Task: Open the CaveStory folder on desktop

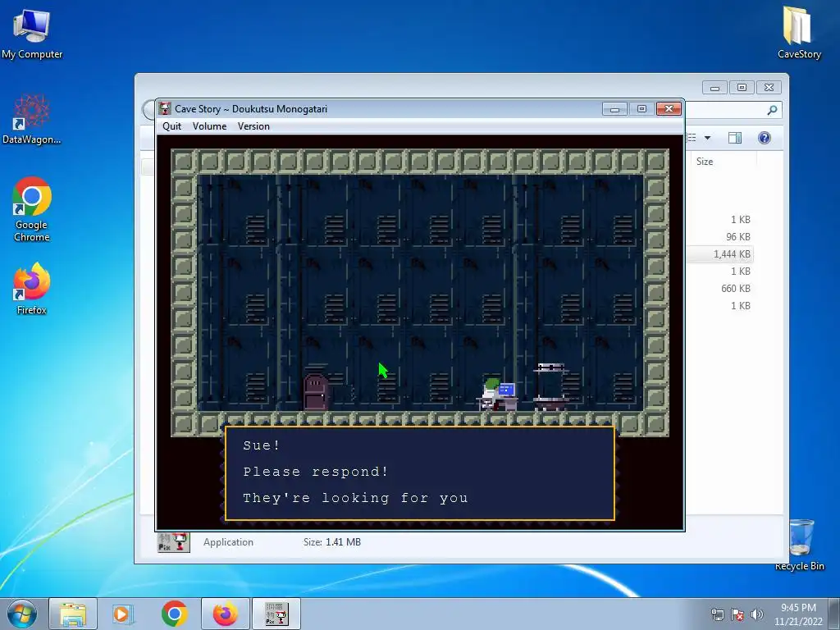Action: point(799,32)
